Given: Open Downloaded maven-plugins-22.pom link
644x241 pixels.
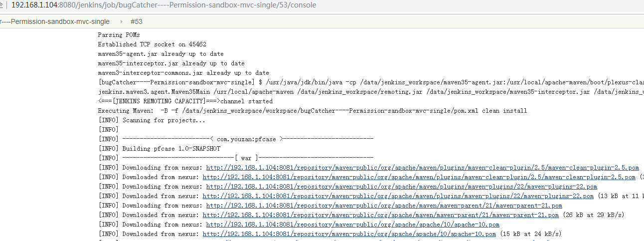Looking at the screenshot, I should [x=398, y=196].
